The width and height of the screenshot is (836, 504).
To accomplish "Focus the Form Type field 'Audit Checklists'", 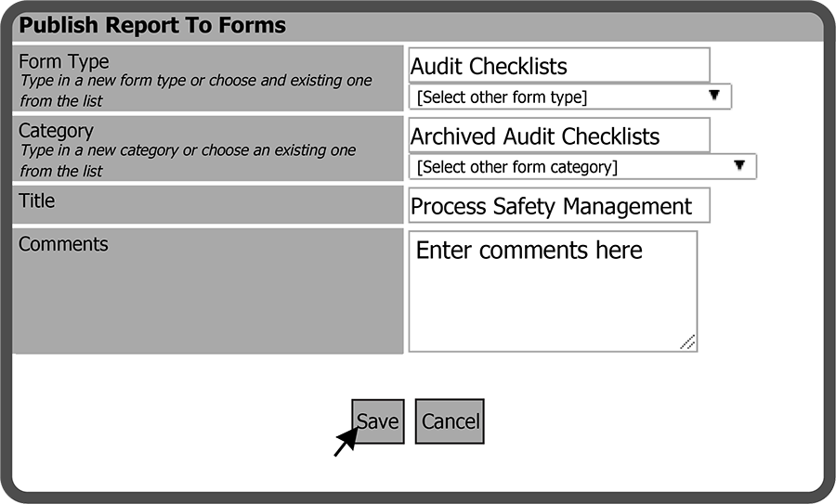I will tap(558, 66).
